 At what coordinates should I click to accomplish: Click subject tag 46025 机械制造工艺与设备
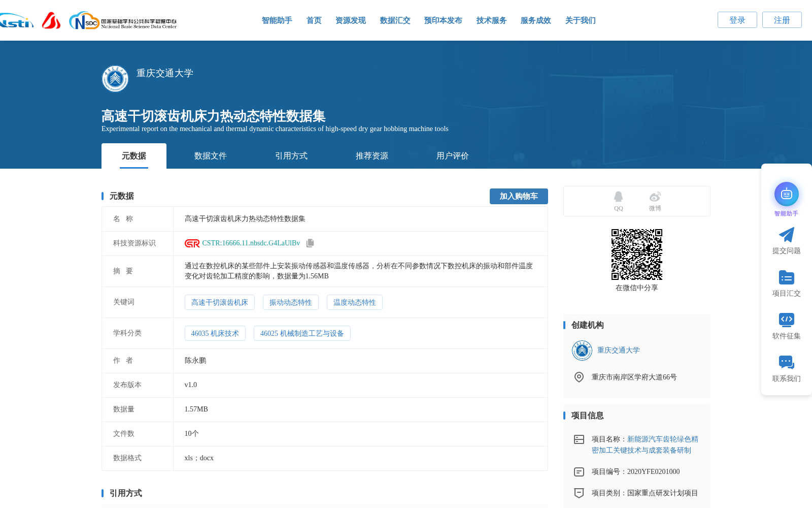(302, 333)
